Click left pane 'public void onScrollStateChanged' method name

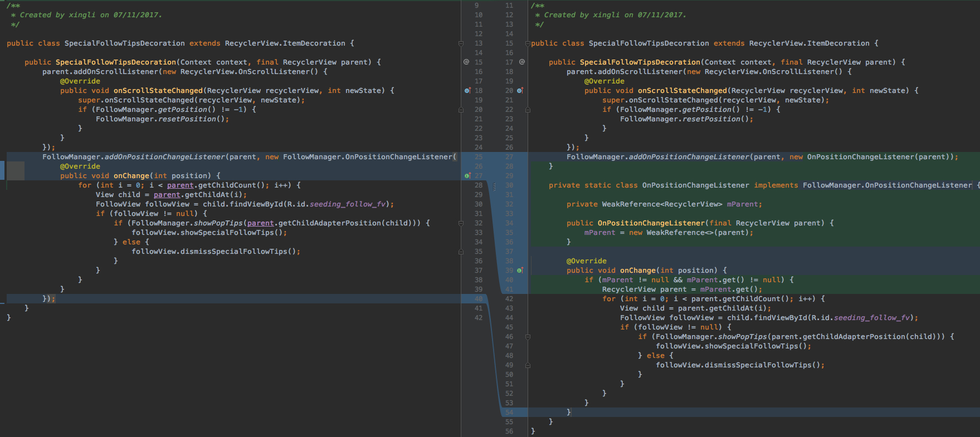click(x=158, y=90)
